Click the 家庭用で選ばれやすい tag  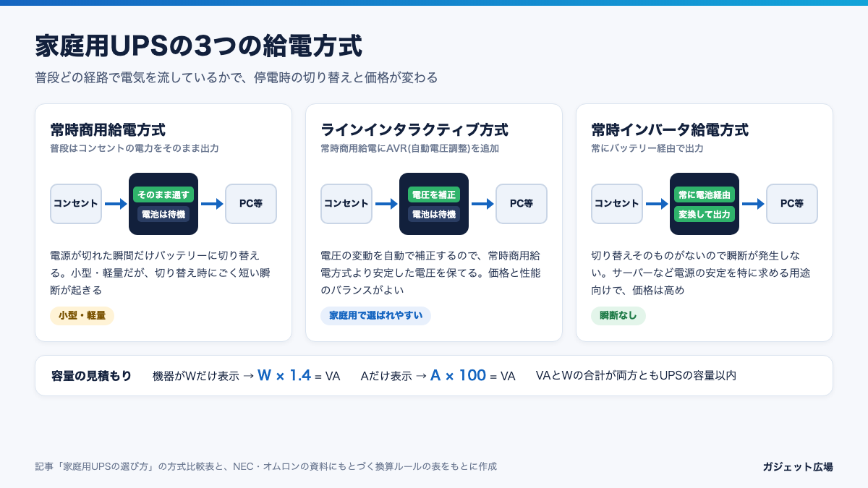click(x=375, y=316)
